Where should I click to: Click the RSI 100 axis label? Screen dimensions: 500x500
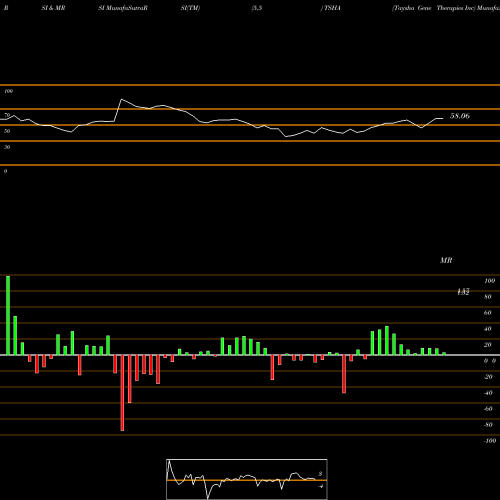[8, 91]
